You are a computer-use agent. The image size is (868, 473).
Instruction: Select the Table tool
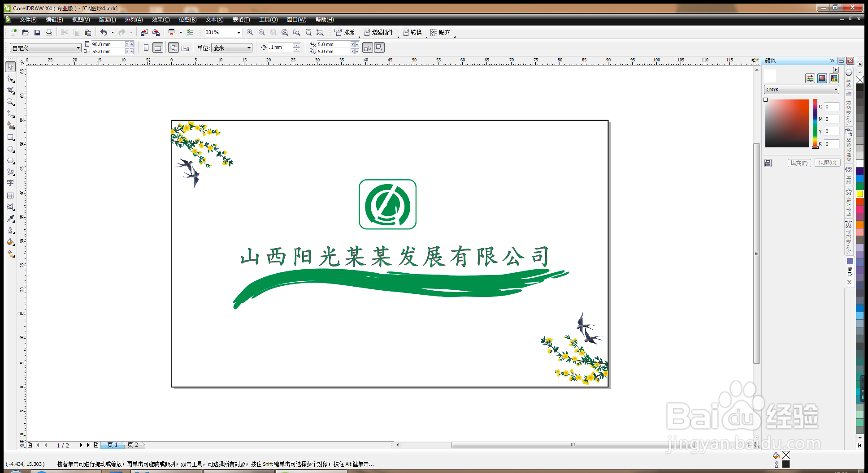[10, 195]
